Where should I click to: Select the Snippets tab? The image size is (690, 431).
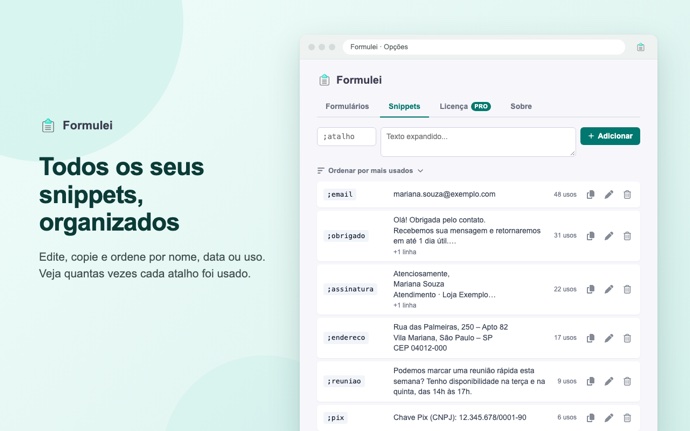pyautogui.click(x=404, y=107)
